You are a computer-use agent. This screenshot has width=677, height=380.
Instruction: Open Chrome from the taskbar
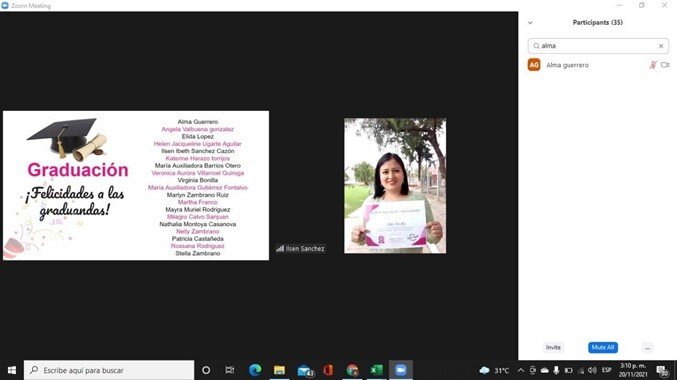tap(352, 370)
